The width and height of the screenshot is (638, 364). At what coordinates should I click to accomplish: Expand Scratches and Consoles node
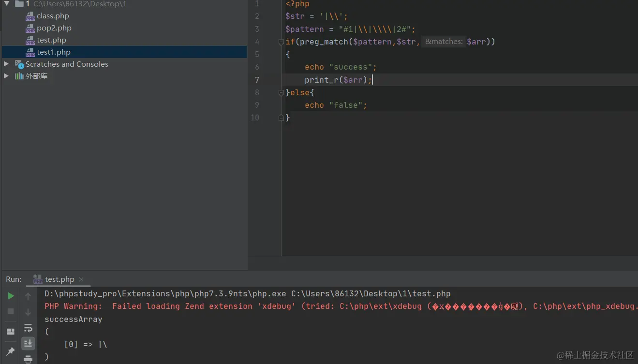click(x=6, y=64)
